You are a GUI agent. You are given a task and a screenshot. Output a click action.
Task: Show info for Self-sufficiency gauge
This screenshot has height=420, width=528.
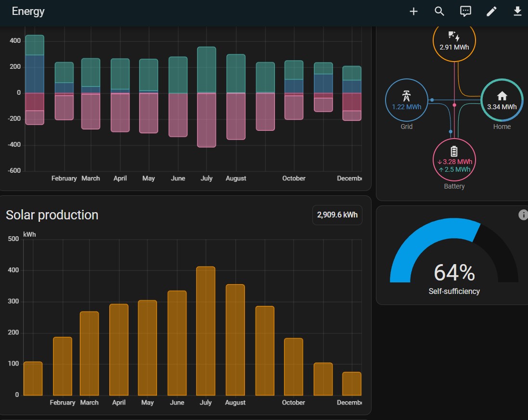523,215
